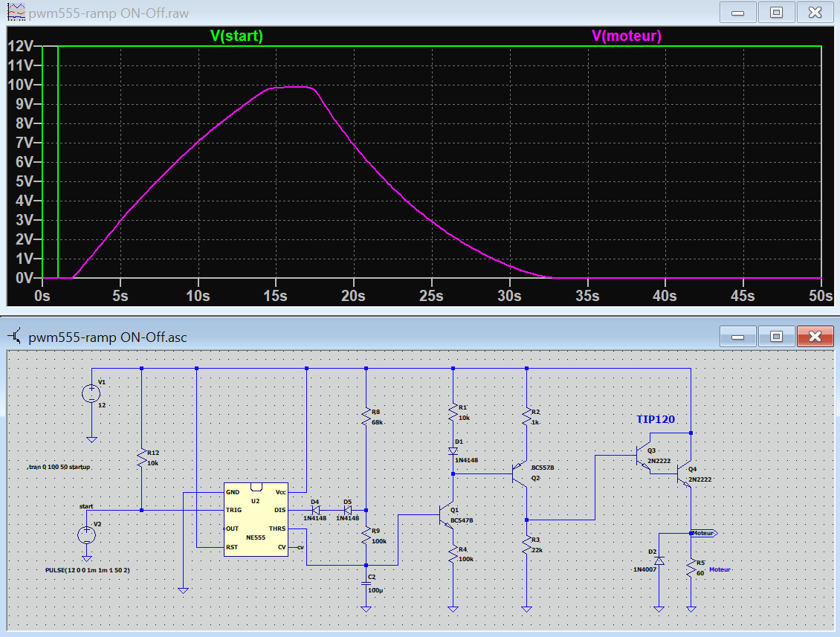Select transistor Q3 2N2222
Viewport: 840px width, 637px height.
(x=643, y=456)
